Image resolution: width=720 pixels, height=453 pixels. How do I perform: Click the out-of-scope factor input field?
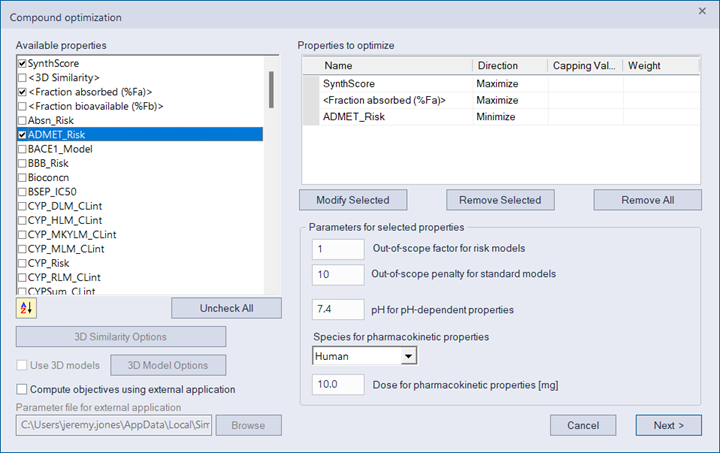[338, 249]
